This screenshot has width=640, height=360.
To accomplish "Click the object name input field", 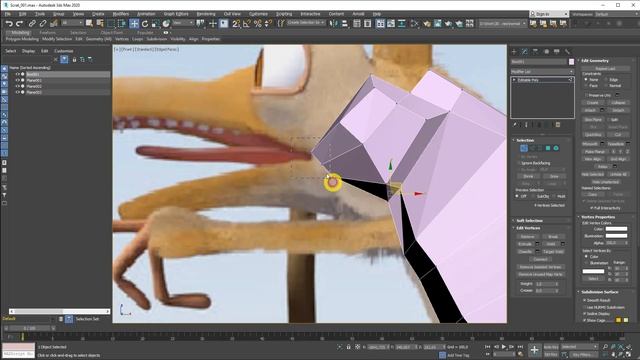I will pos(538,62).
